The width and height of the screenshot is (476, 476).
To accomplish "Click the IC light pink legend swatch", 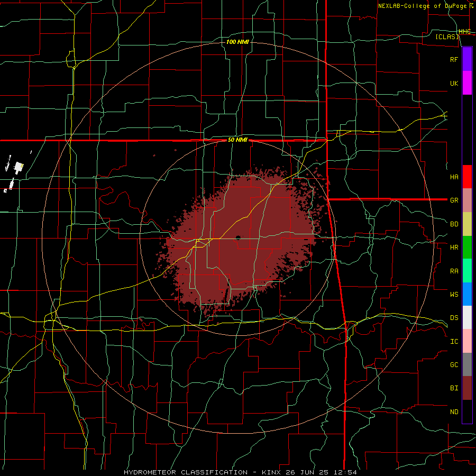I will pos(467,341).
